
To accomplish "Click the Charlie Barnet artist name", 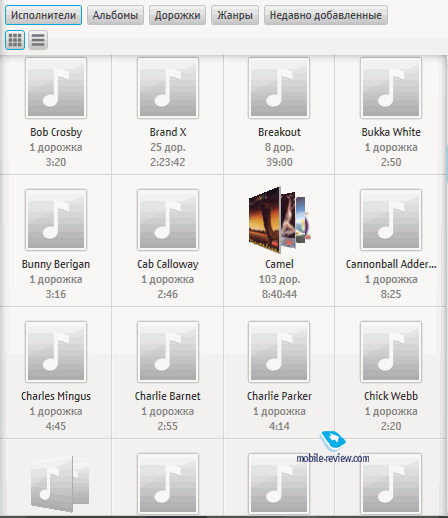I will [x=168, y=396].
